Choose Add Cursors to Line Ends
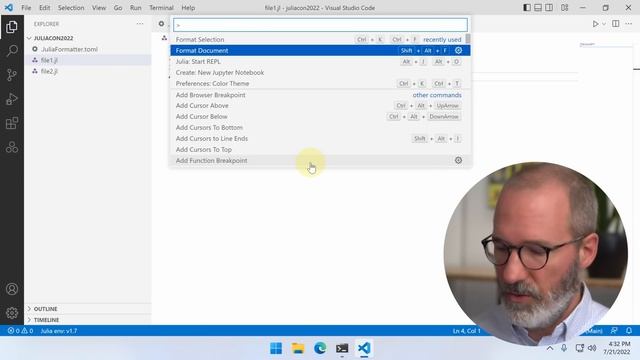This screenshot has height=360, width=640. pos(320,139)
